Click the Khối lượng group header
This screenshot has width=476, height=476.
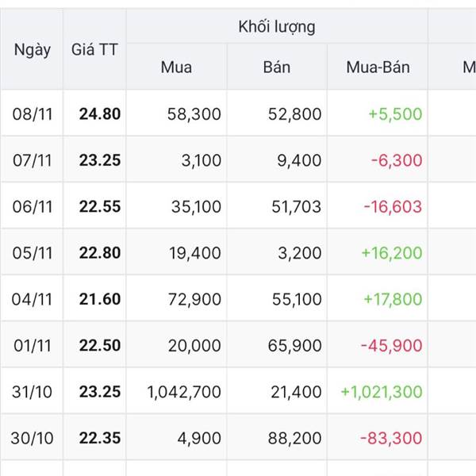276,27
